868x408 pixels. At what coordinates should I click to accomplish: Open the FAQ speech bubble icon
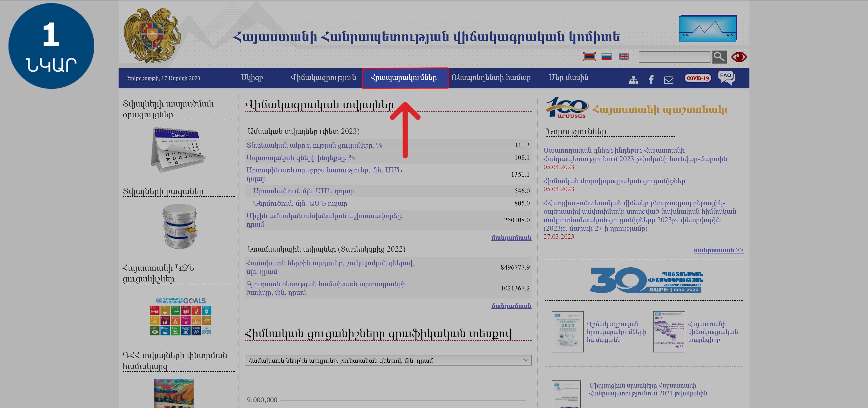727,78
